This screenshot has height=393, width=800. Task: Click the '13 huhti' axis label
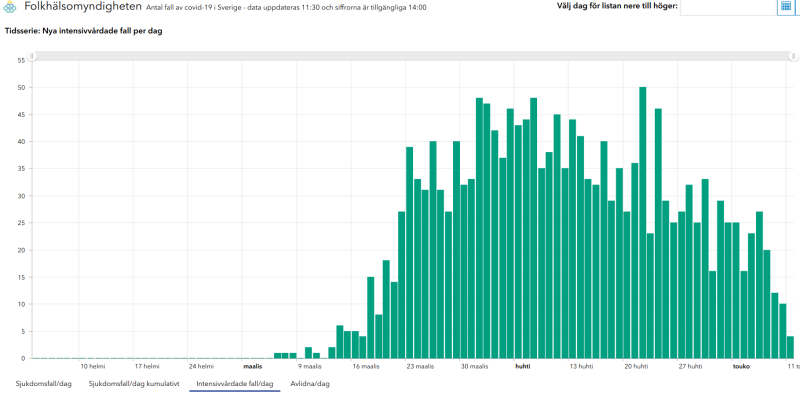tap(582, 366)
